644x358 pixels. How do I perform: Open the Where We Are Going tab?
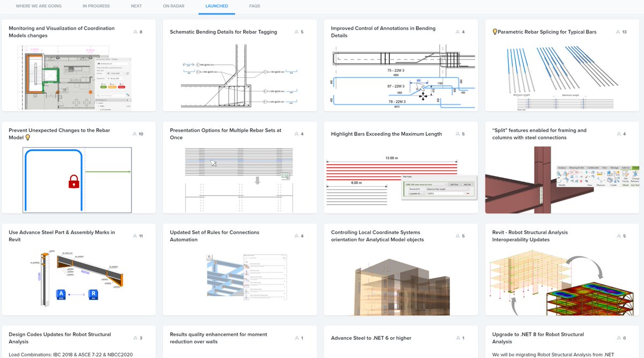(39, 6)
